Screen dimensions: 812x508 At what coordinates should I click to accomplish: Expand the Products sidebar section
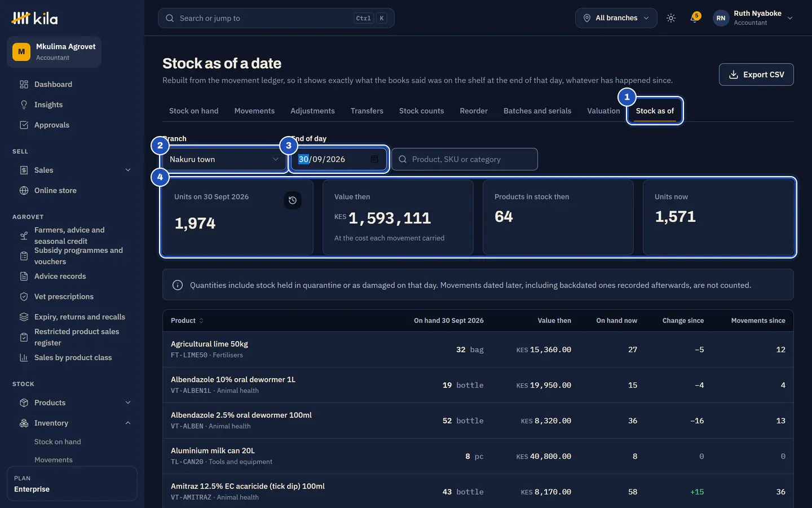tap(128, 402)
